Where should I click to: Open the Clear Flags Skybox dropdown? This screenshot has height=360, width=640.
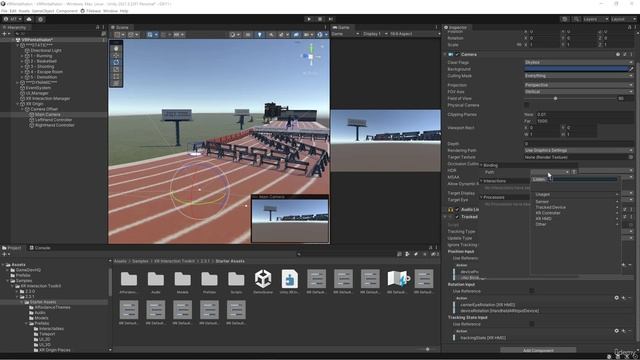coord(579,62)
